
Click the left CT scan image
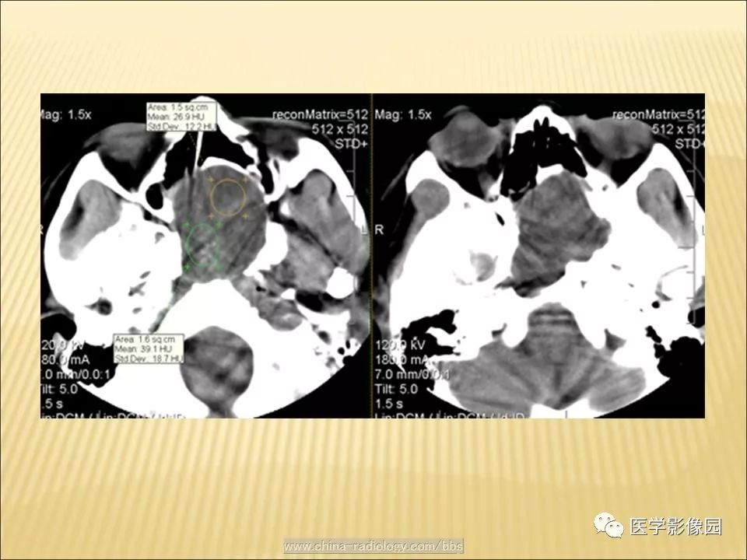coord(205,256)
